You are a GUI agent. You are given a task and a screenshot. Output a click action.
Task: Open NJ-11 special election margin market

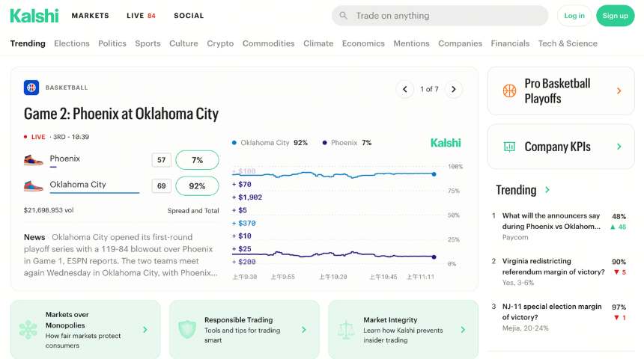click(x=552, y=312)
